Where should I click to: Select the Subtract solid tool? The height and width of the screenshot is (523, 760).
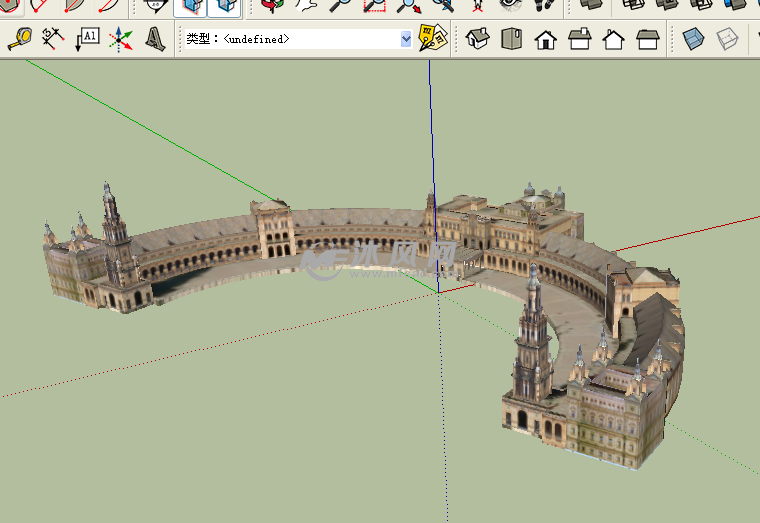(x=700, y=5)
